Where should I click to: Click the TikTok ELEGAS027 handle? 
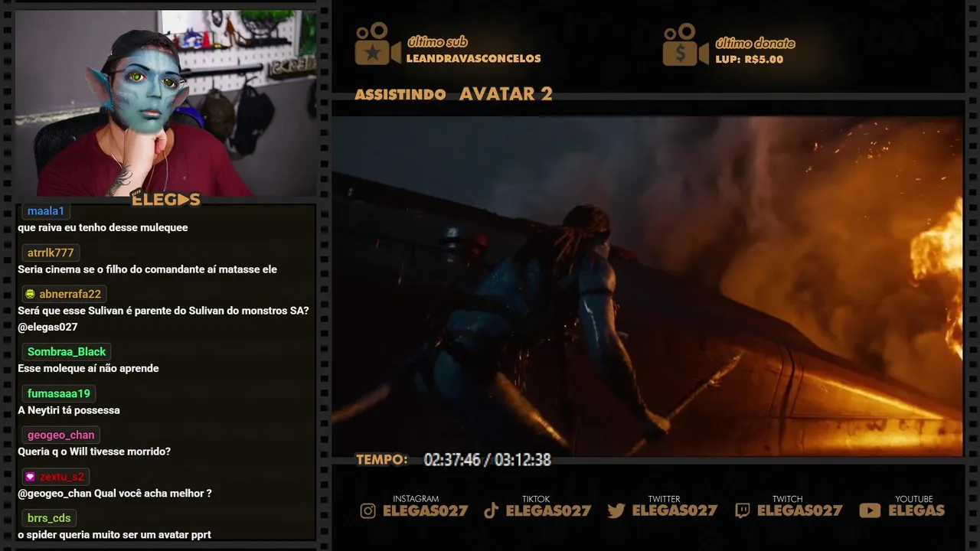click(x=549, y=510)
